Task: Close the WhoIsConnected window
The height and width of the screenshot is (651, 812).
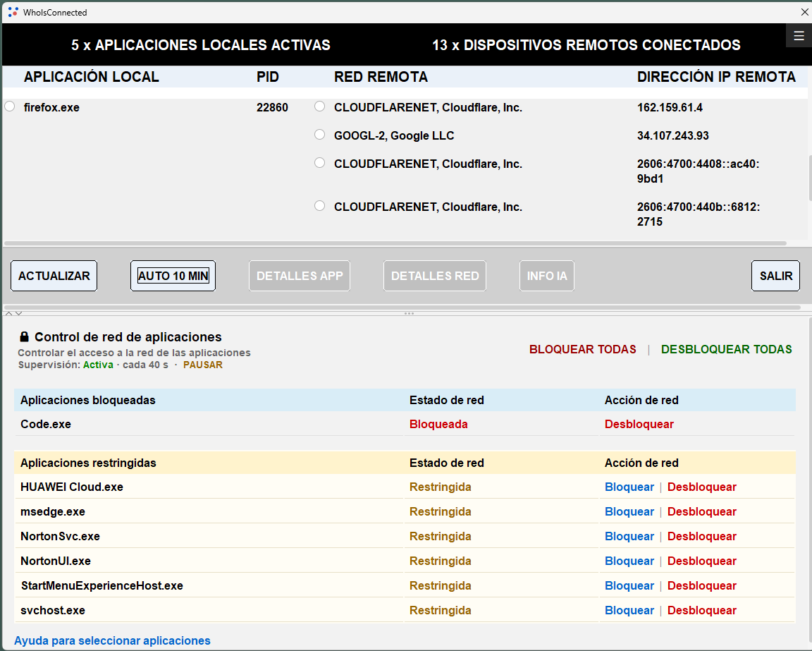Action: (x=805, y=12)
